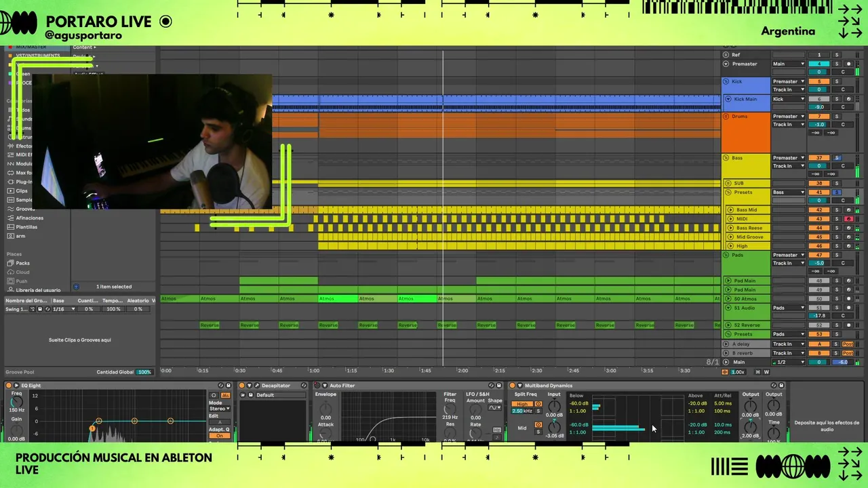Open Cloud in browser Places

tap(22, 272)
